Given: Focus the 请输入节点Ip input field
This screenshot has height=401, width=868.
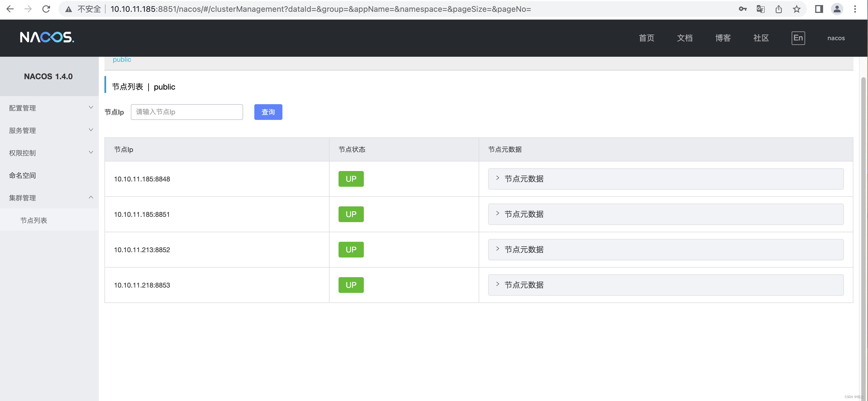Looking at the screenshot, I should 187,112.
